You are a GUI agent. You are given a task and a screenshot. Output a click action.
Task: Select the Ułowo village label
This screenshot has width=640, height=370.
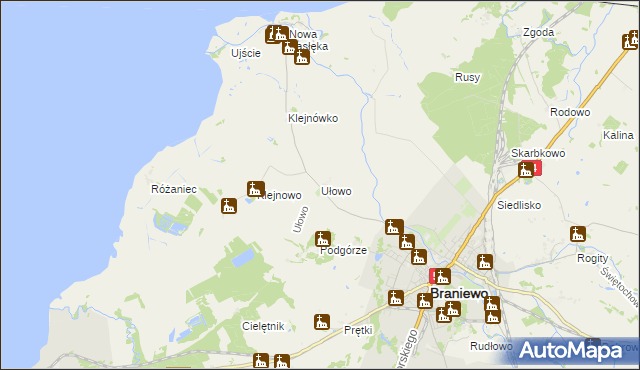(x=336, y=191)
